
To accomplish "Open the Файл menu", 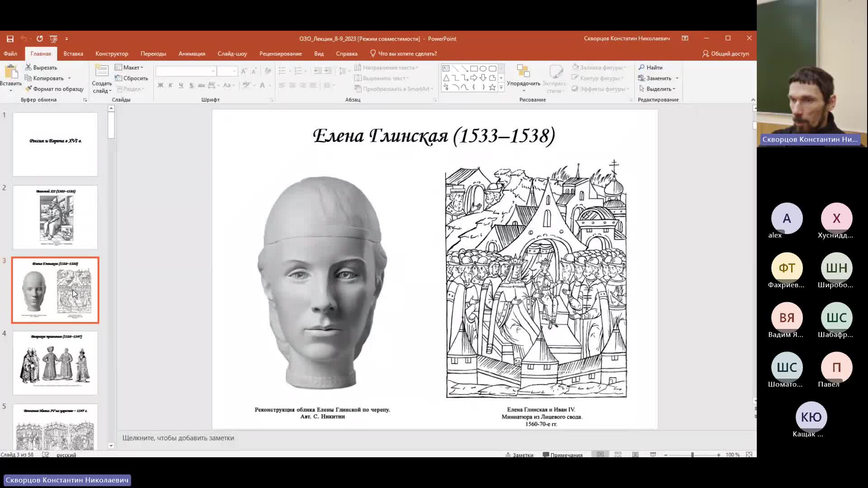I will (x=10, y=54).
